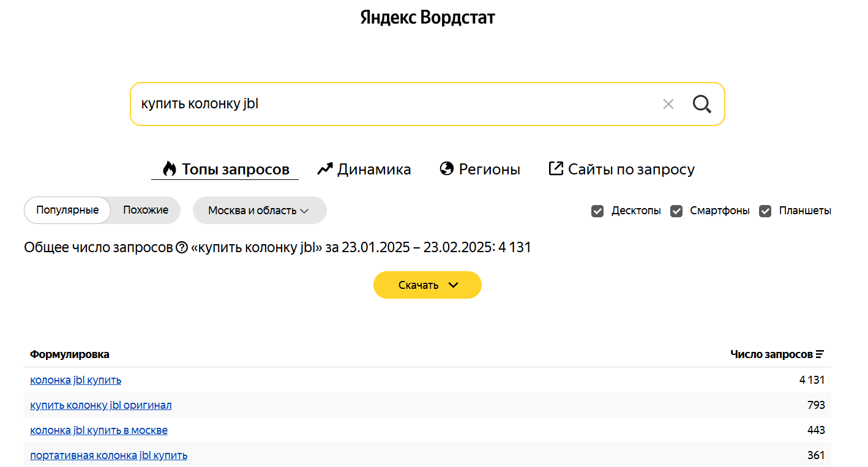Switch to the Похожие queries view
The image size is (868, 467).
click(145, 210)
